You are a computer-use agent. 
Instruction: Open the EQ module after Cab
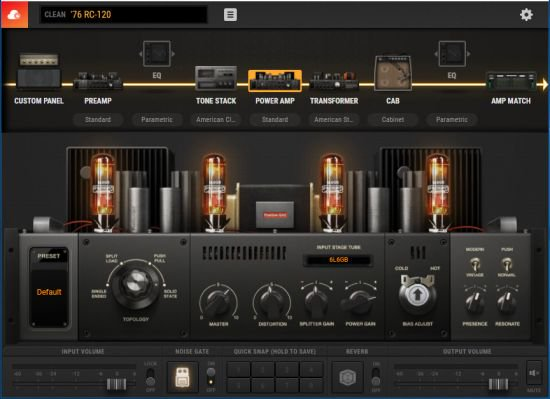click(x=452, y=54)
